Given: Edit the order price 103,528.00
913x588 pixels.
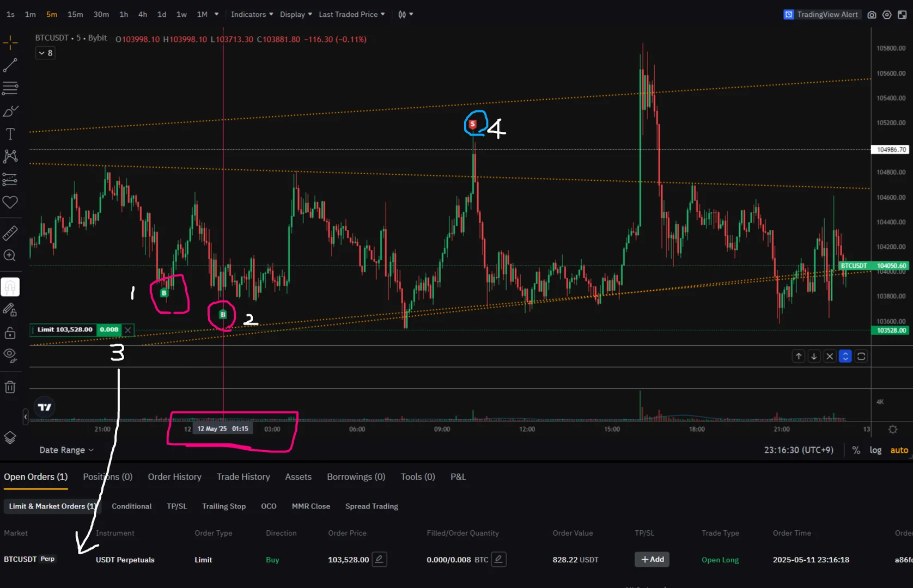Looking at the screenshot, I should (380, 559).
